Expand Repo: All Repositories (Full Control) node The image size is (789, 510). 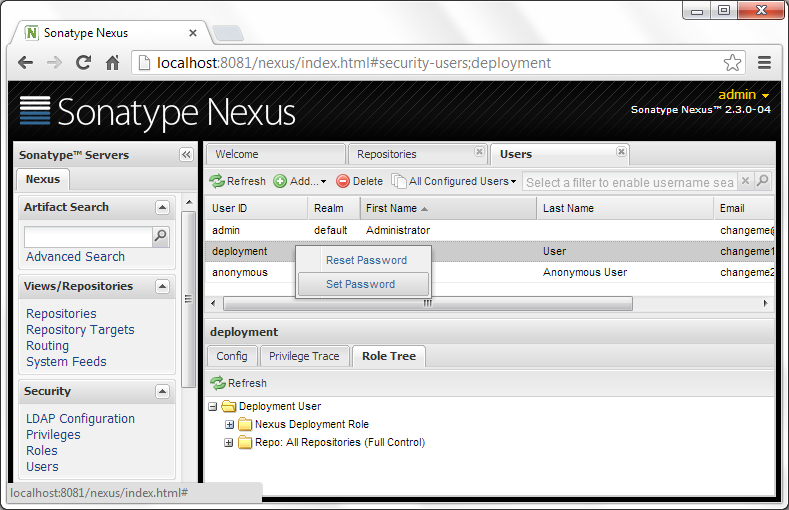[x=229, y=443]
